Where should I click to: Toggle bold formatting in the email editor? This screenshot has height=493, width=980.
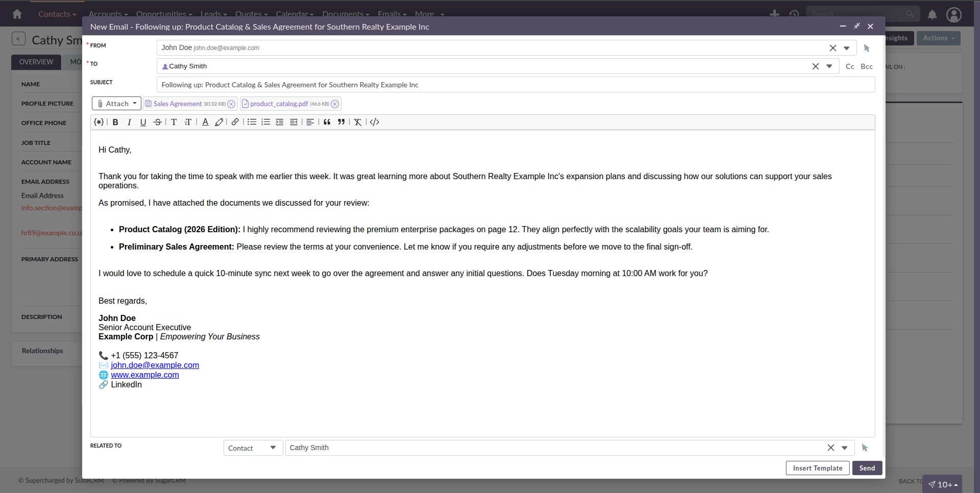coord(115,122)
